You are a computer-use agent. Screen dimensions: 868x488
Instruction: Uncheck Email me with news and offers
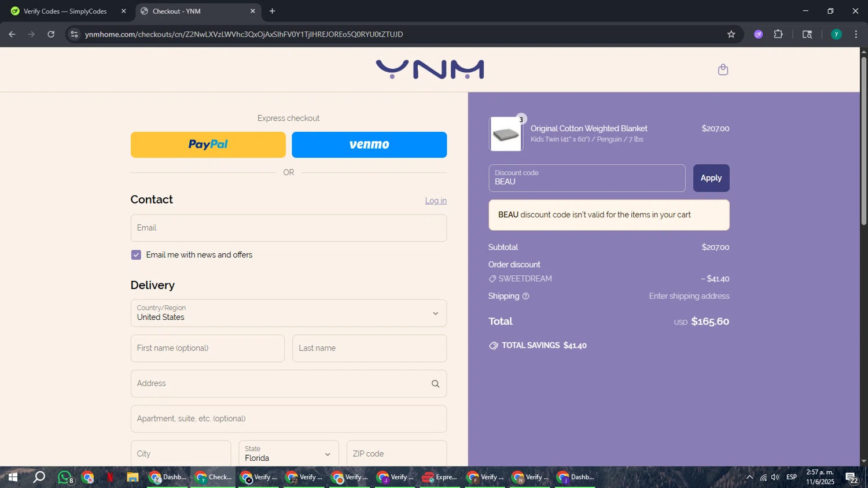[x=136, y=255]
